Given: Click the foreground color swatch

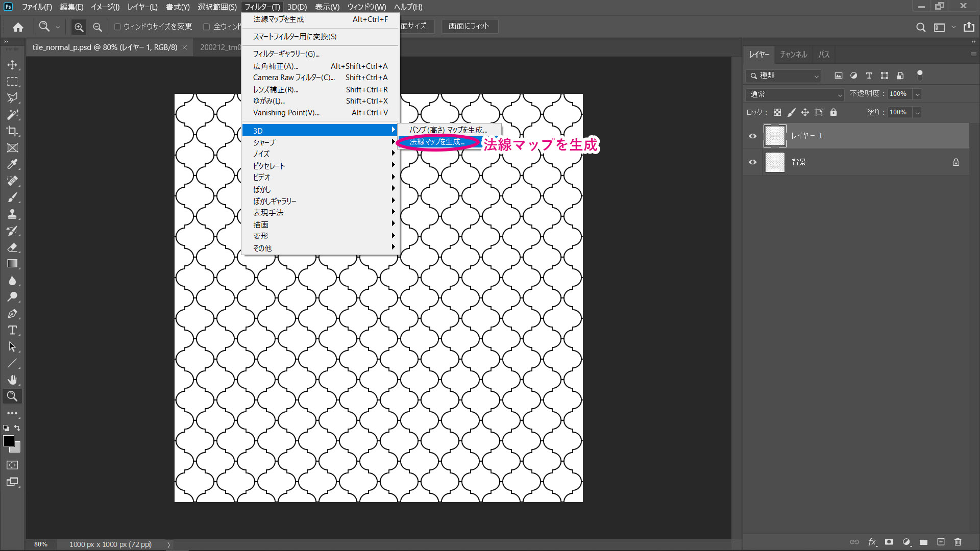Looking at the screenshot, I should pos(9,441).
